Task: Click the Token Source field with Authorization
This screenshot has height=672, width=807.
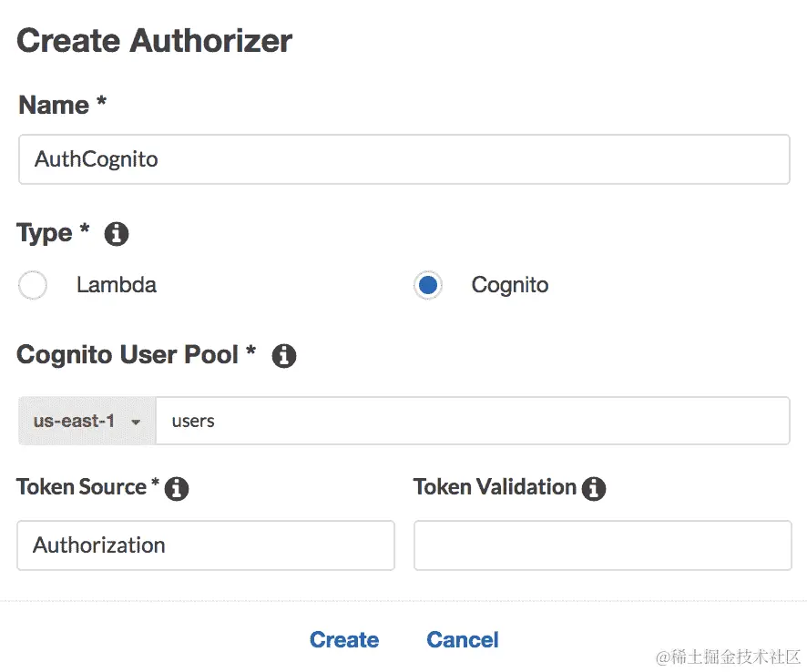Action: pos(206,545)
